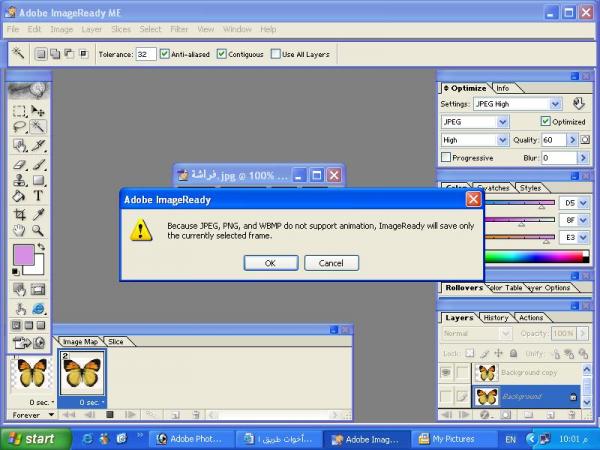Enable the Use All Layers checkbox
600x450 pixels.
coord(275,54)
